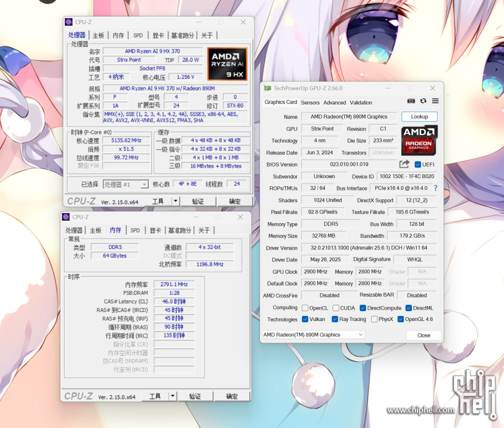
Task: Click the AMD Radeon Graphics logo
Action: coord(419,140)
